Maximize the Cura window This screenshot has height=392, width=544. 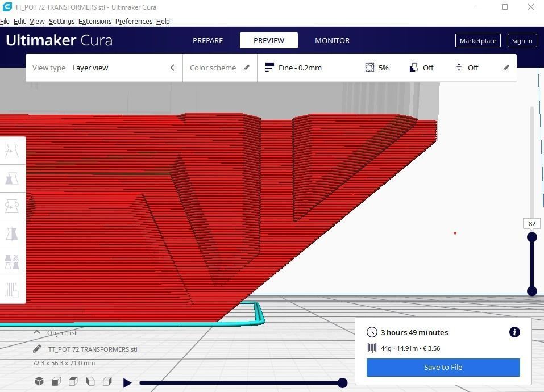[x=505, y=7]
